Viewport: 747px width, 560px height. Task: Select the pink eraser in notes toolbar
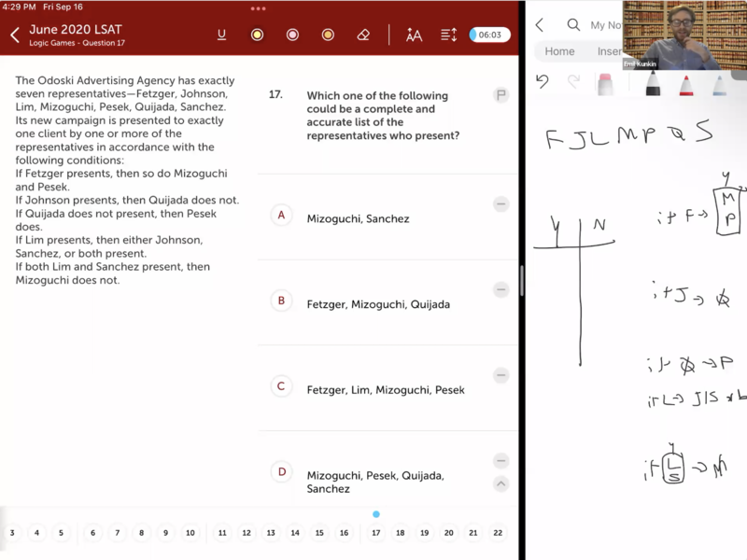point(605,84)
